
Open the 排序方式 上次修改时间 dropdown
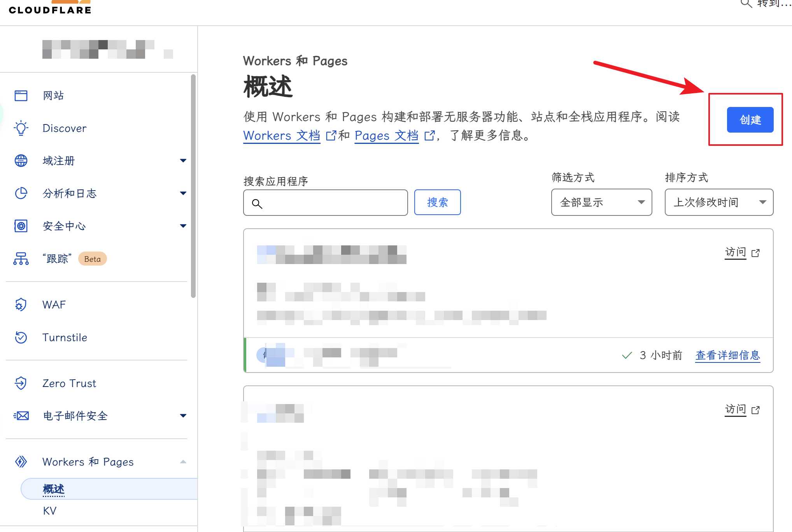click(719, 202)
